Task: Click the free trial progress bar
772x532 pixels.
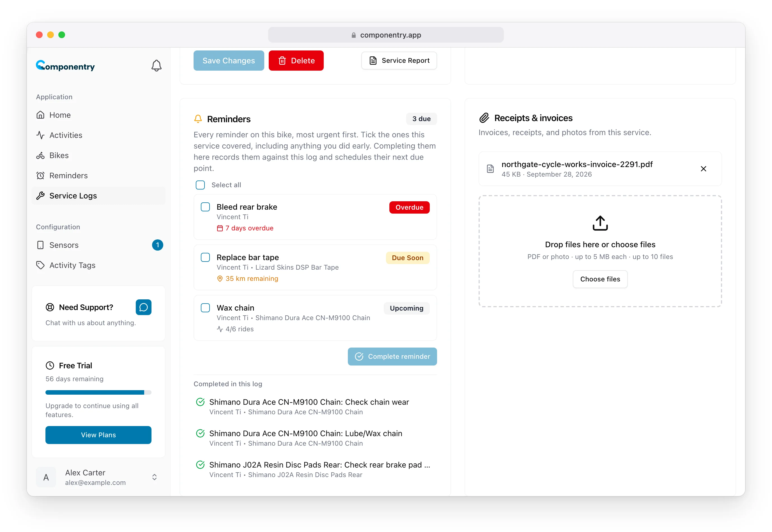Action: click(x=98, y=392)
